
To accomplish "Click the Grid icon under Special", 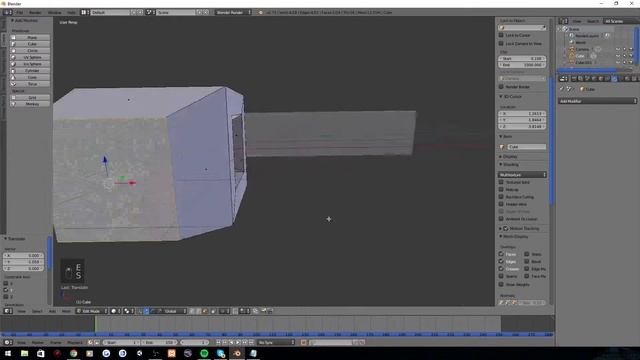I will pyautogui.click(x=13, y=98).
